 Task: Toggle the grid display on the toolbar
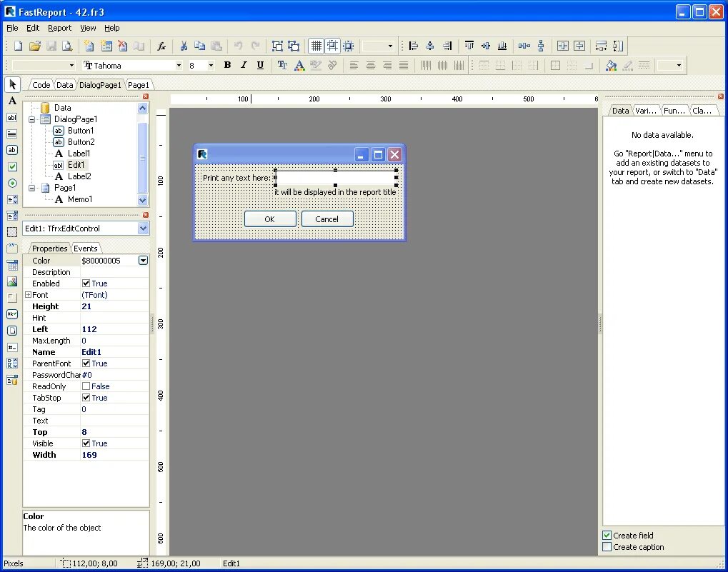click(x=316, y=46)
